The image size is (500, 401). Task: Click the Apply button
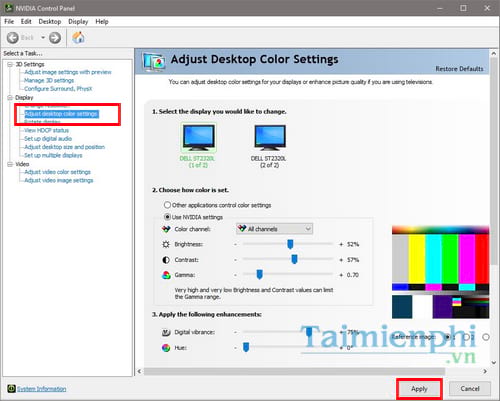click(419, 389)
